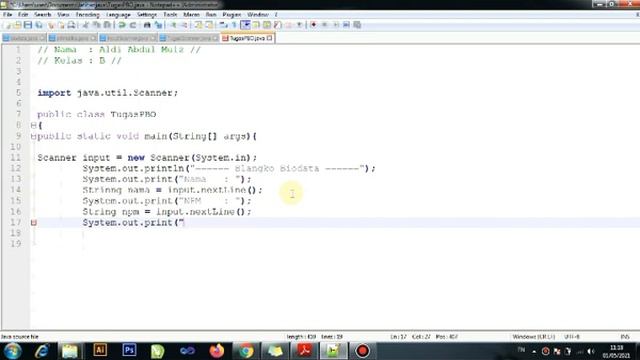Image resolution: width=640 pixels, height=360 pixels.
Task: Click the 'import java.util.Scanner;' line
Action: [x=108, y=93]
